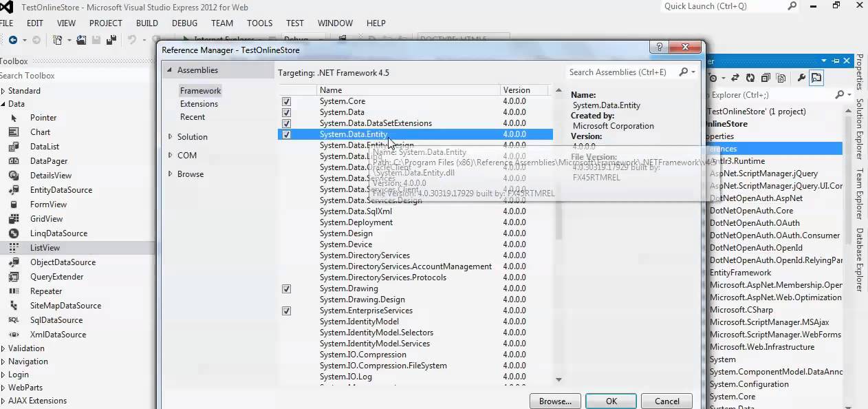The image size is (868, 409).
Task: Open search options dropdown in Search Assemblies box
Action: (693, 72)
